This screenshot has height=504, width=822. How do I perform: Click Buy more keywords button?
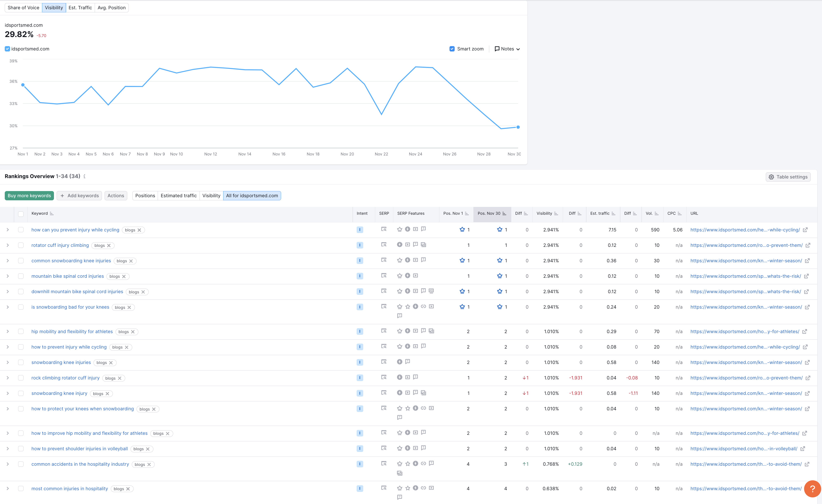point(29,196)
